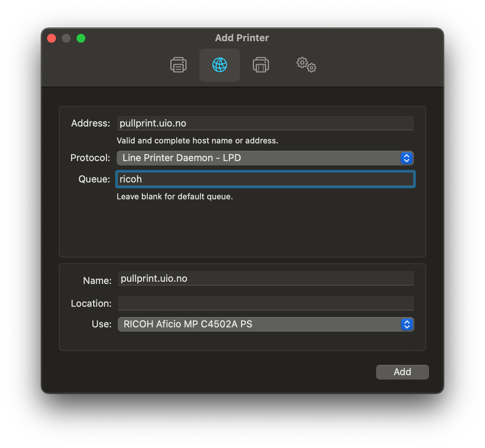Click the Protocol: label
This screenshot has height=448, width=485.
pos(90,158)
